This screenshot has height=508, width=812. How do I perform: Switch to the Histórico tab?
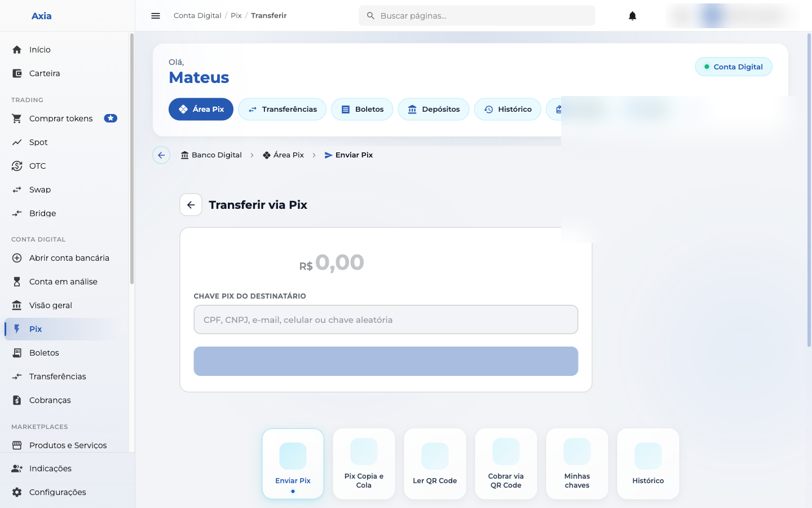507,110
